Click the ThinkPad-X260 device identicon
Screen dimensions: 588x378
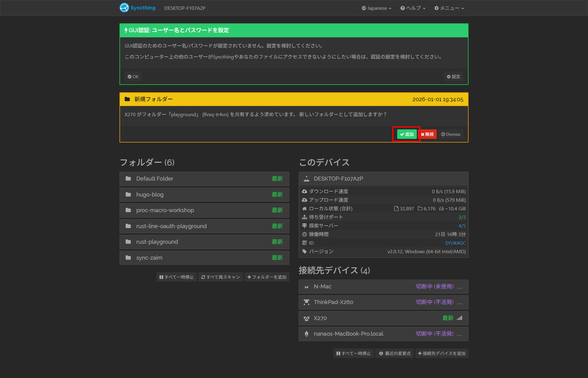(x=306, y=302)
